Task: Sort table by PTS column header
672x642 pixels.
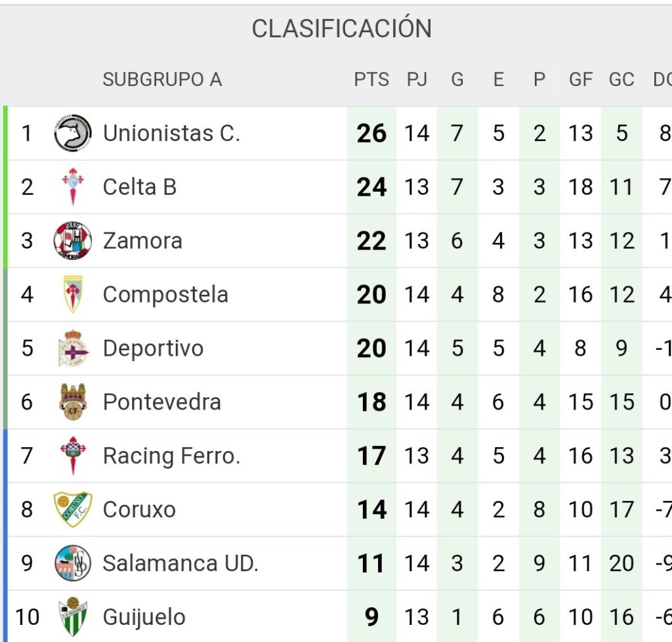Action: 371,79
